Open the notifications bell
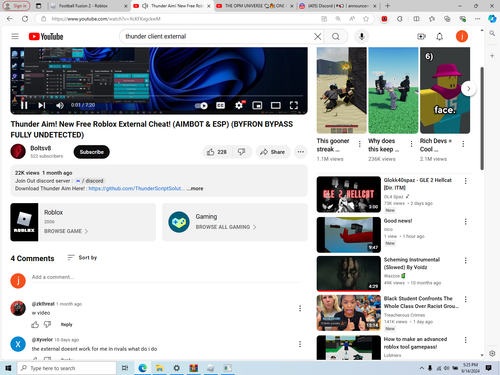The image size is (500, 375). [x=440, y=36]
